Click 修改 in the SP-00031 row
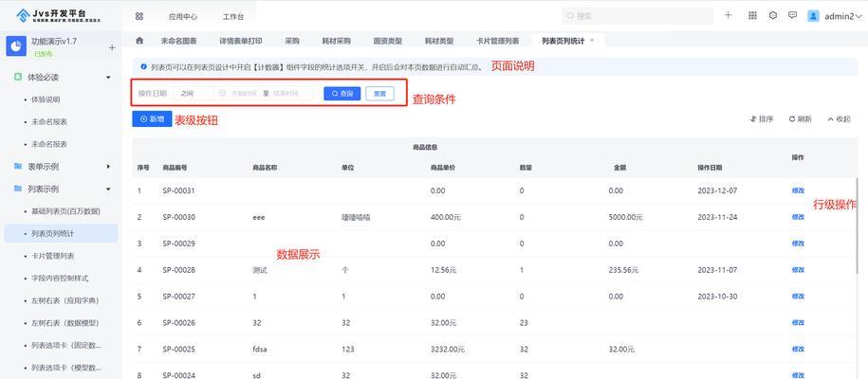The image size is (868, 379). (798, 190)
